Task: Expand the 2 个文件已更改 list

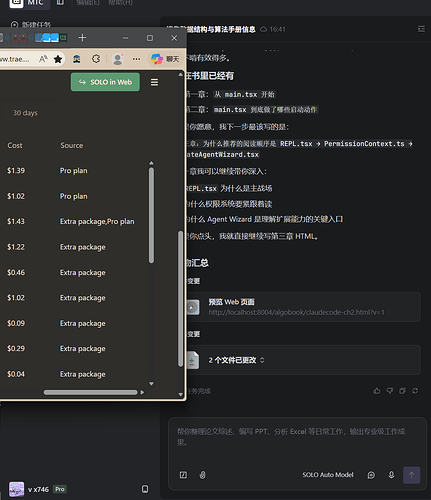Action: click(236, 360)
